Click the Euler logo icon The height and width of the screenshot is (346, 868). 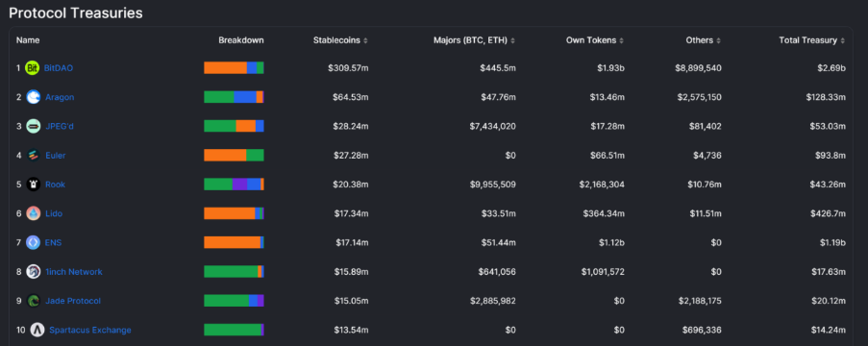click(34, 156)
